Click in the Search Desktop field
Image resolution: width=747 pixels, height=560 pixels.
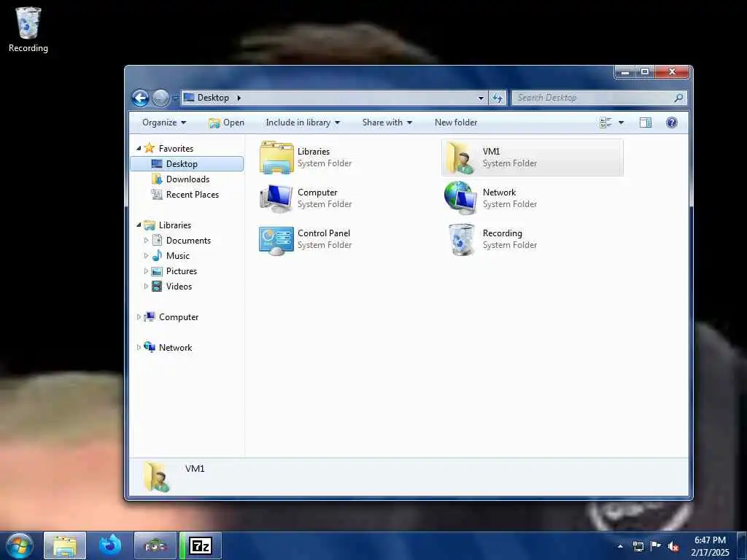[593, 98]
